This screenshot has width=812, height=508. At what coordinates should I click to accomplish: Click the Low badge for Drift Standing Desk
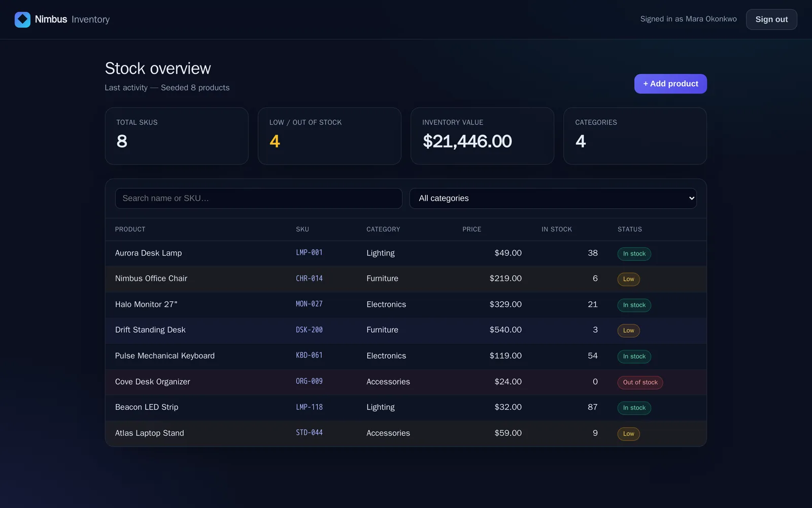click(629, 331)
